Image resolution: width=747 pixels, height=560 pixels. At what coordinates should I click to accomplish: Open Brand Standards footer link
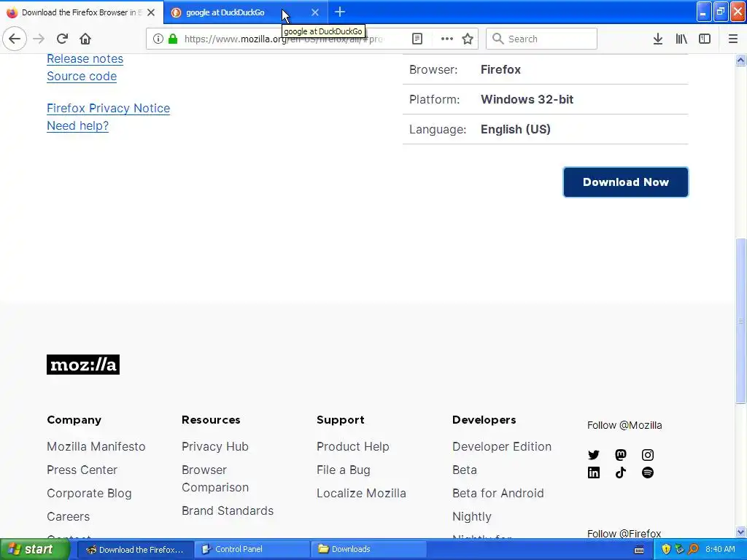tap(228, 511)
